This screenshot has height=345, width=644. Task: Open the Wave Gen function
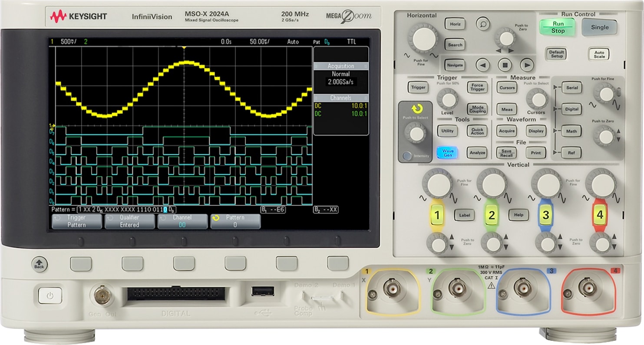click(x=447, y=153)
